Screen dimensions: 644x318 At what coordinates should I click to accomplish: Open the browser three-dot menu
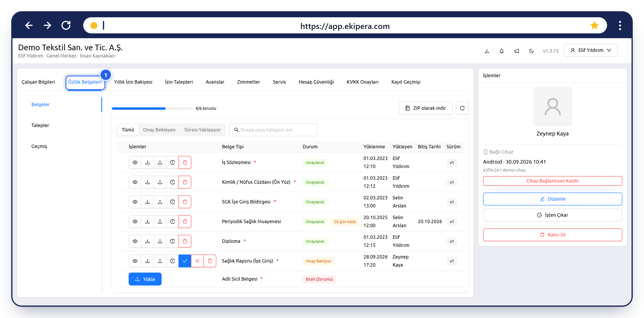[x=620, y=26]
